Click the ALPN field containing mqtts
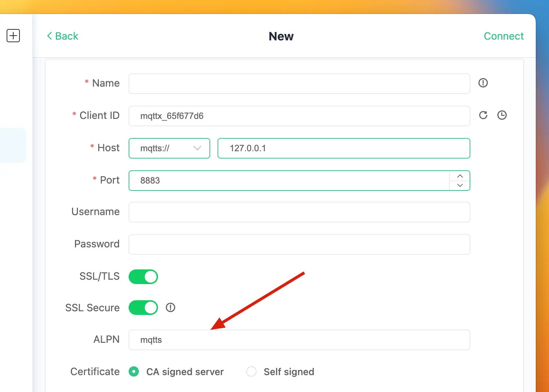Viewport: 549px width, 392px height. pos(299,340)
